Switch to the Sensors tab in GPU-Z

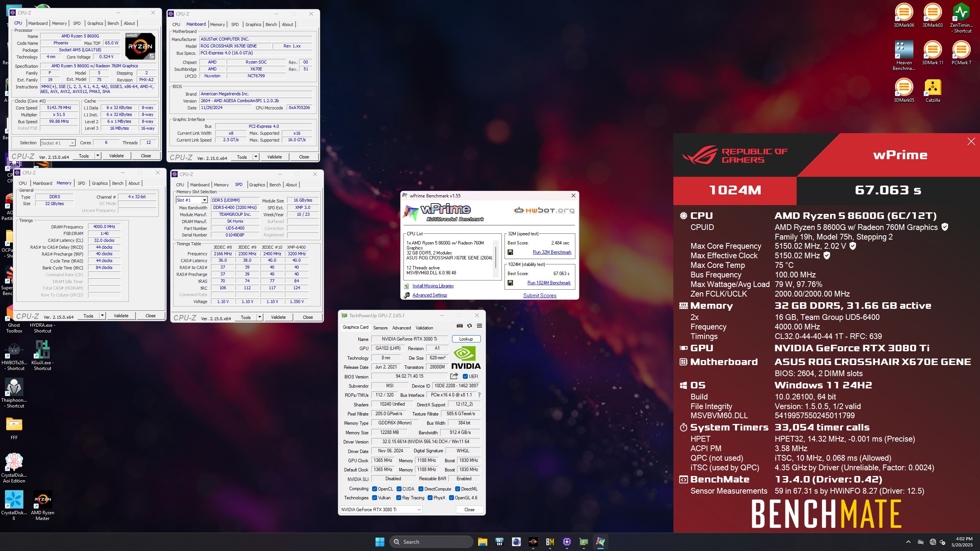click(x=380, y=328)
